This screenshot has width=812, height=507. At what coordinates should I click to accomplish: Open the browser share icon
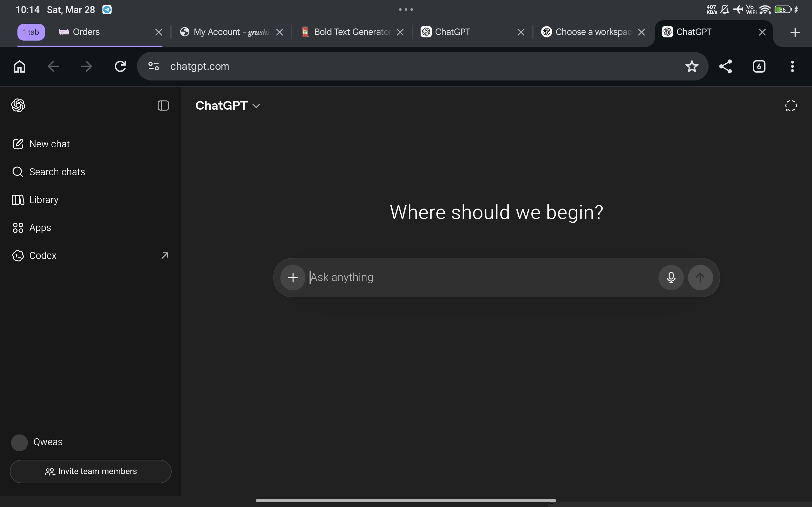[x=725, y=67]
